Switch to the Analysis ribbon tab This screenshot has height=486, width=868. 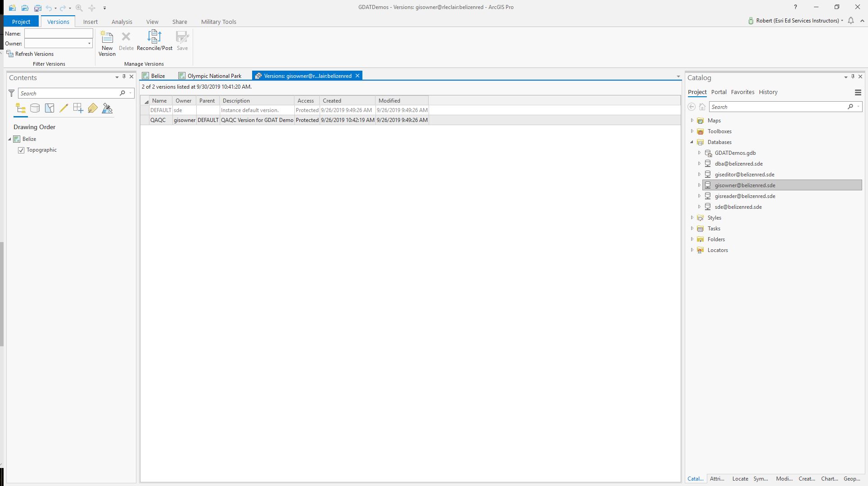122,22
